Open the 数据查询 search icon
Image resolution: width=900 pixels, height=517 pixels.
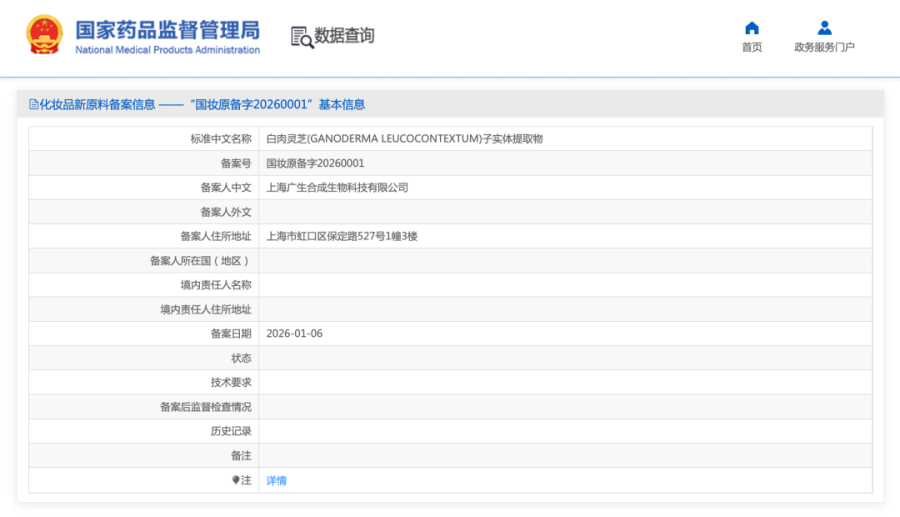point(302,37)
